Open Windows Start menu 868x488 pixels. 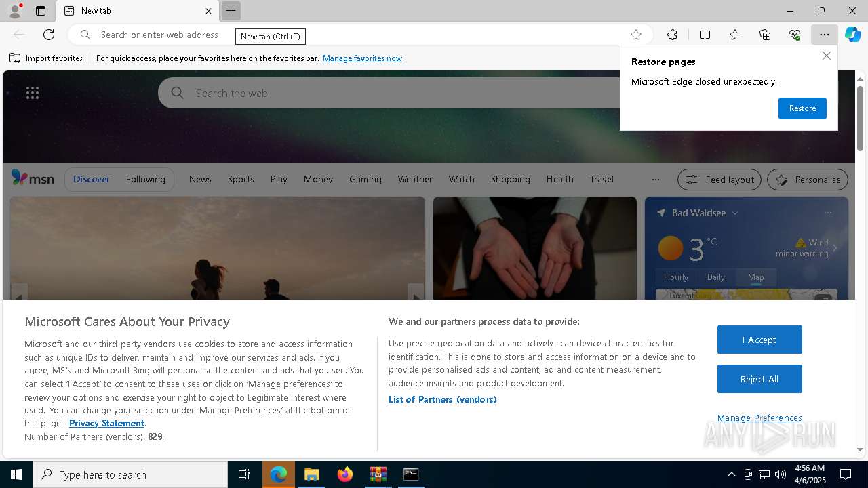click(16, 474)
